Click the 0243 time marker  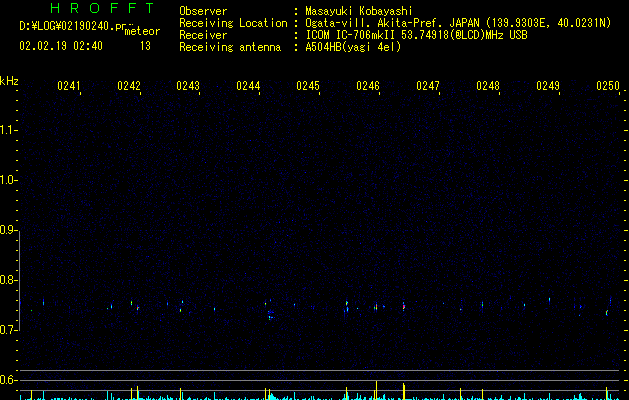(188, 85)
